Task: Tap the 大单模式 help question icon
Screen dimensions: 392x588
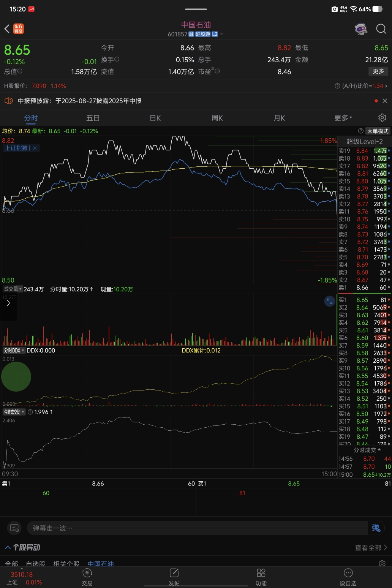Action: coord(361,131)
